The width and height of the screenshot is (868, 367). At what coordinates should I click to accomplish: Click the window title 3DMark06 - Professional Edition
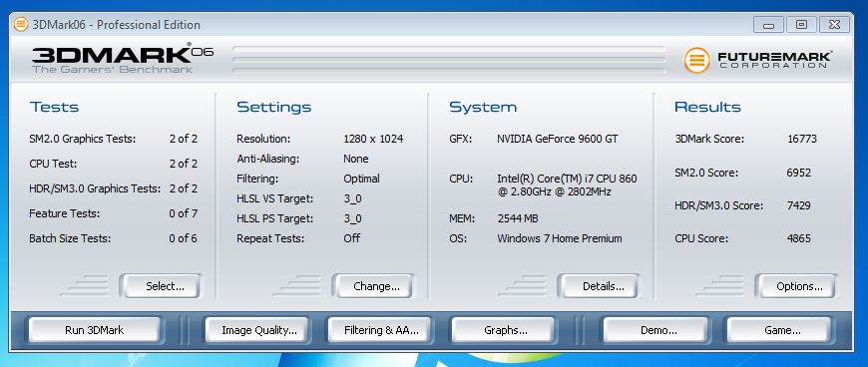pos(117,25)
